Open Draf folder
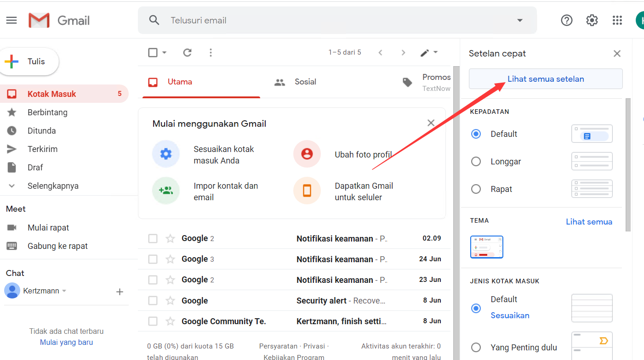Viewport: 644px width, 360px height. (64, 168)
